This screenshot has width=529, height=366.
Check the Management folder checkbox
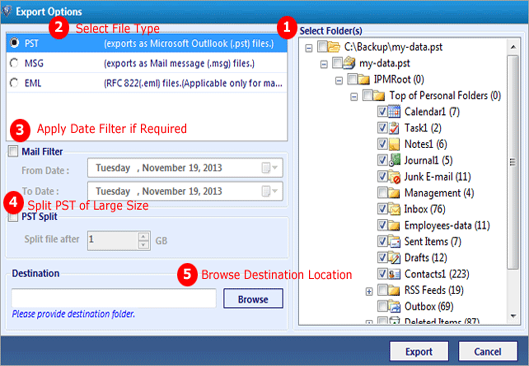[x=382, y=193]
